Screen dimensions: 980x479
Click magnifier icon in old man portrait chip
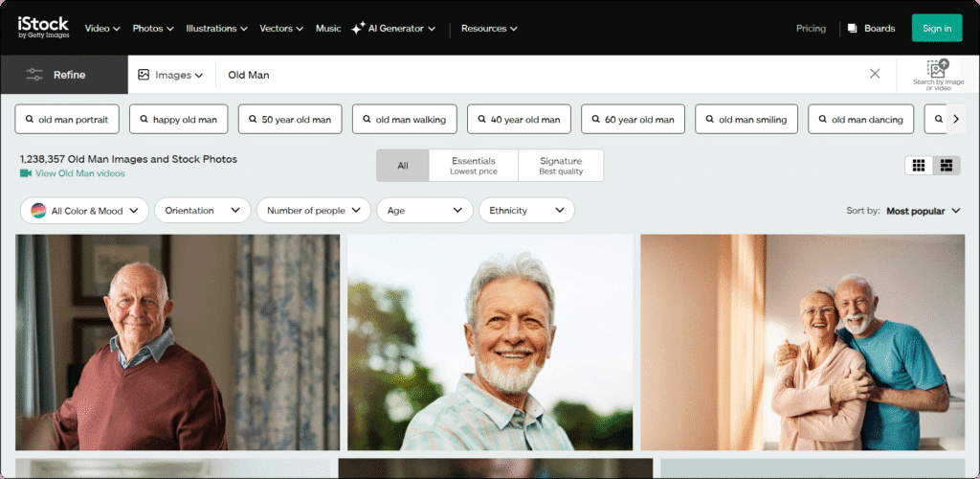coord(30,120)
